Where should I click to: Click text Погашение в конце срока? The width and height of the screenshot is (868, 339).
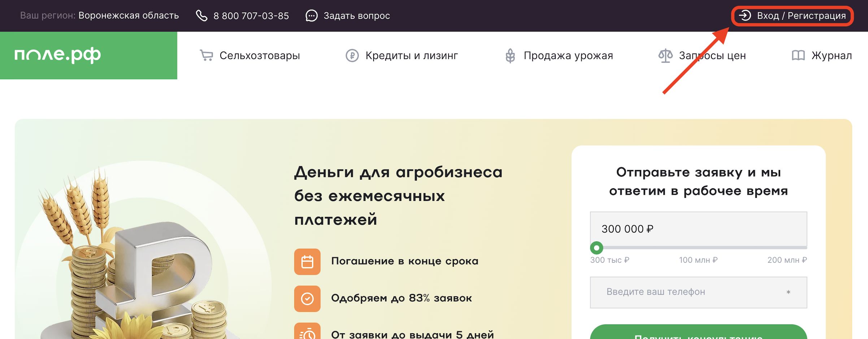[405, 261]
